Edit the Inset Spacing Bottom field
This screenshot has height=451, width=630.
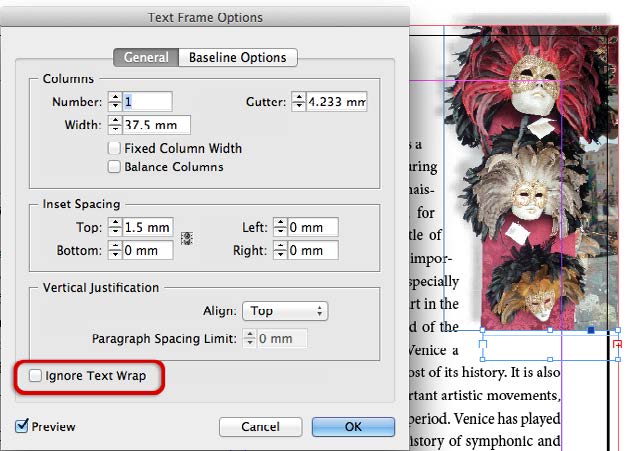click(147, 250)
